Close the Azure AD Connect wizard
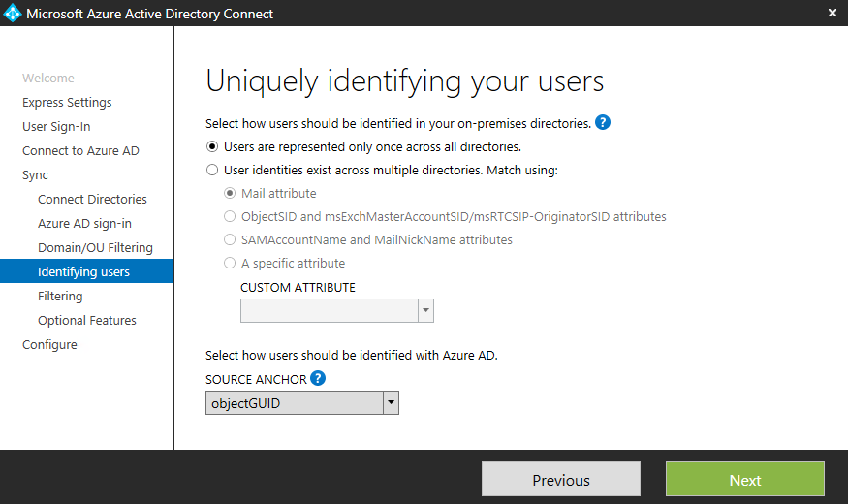 click(832, 14)
